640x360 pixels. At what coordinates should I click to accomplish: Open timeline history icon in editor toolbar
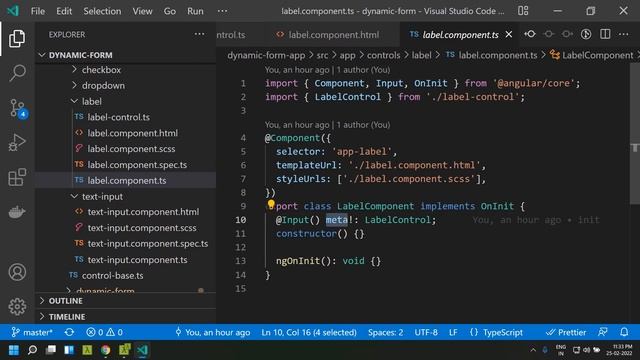(586, 34)
